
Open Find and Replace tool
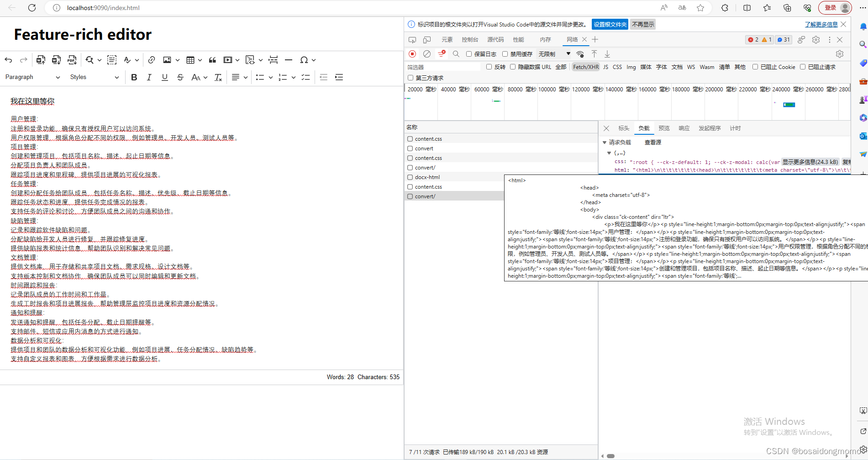pos(89,60)
